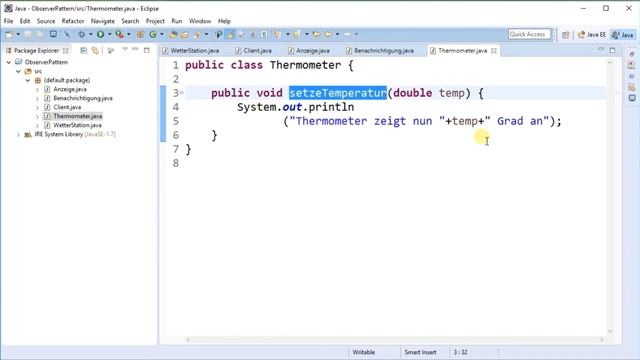The width and height of the screenshot is (640, 360).
Task: Toggle Link with Editor in Package Explorer
Action: [x=95, y=51]
